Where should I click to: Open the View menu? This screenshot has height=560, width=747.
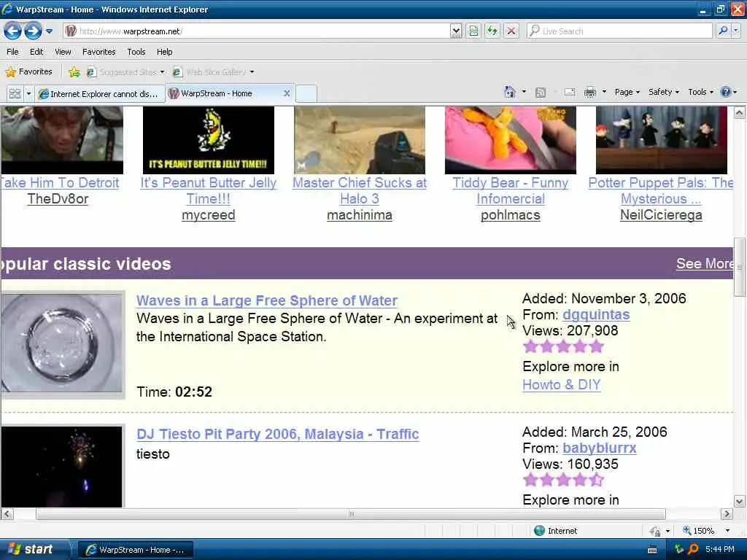click(x=63, y=52)
